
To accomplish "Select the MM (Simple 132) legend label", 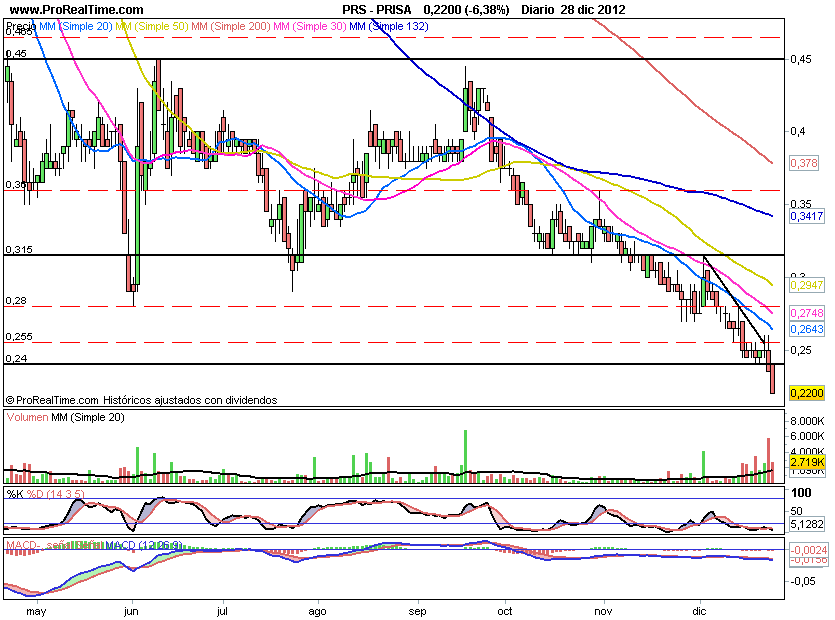I will tap(389, 26).
